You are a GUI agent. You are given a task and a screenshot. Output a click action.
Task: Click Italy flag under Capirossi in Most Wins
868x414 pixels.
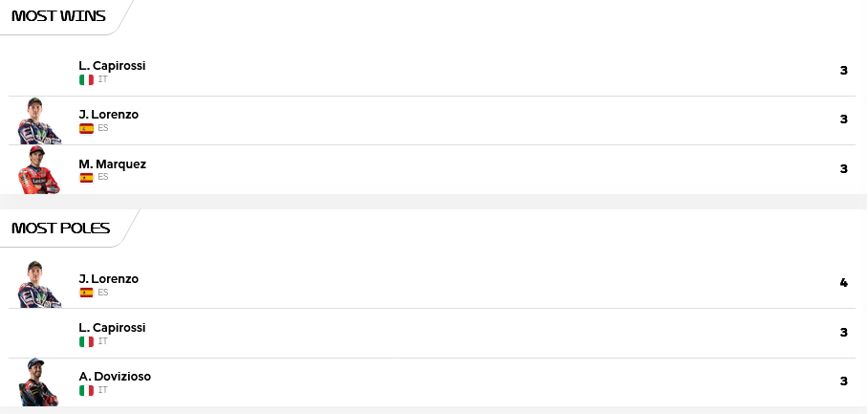pos(86,79)
